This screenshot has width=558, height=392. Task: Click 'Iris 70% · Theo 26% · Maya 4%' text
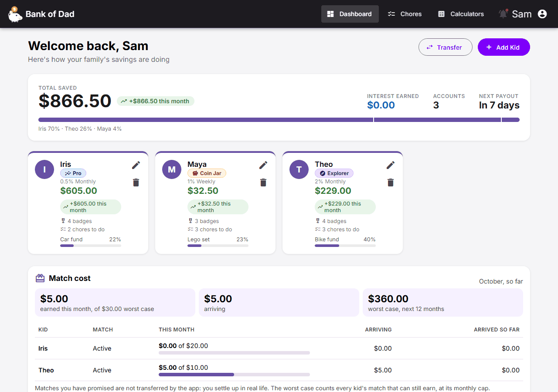click(x=80, y=129)
